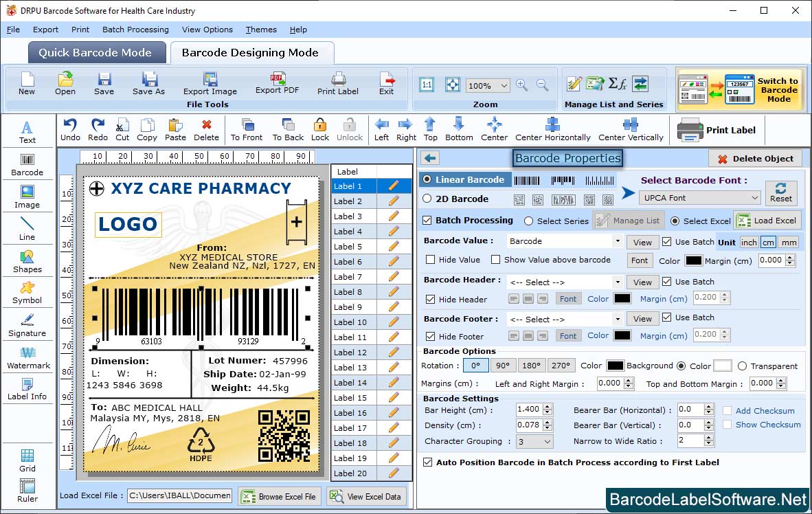Image resolution: width=812 pixels, height=514 pixels.
Task: Toggle the Batch Processing checkbox
Action: click(x=427, y=220)
